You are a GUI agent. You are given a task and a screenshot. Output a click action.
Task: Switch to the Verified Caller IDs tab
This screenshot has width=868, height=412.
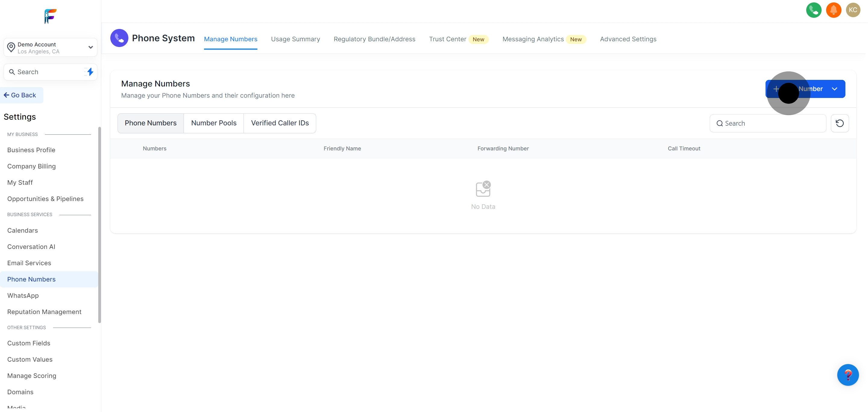pos(280,123)
